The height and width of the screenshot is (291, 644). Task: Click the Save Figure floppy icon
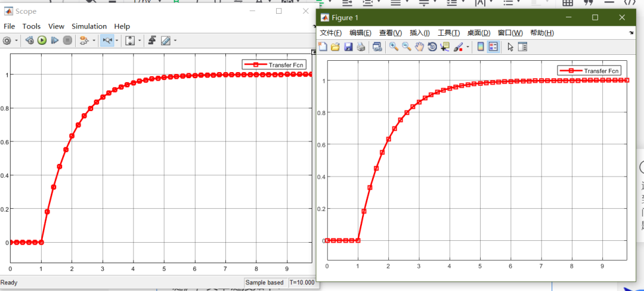coord(348,47)
